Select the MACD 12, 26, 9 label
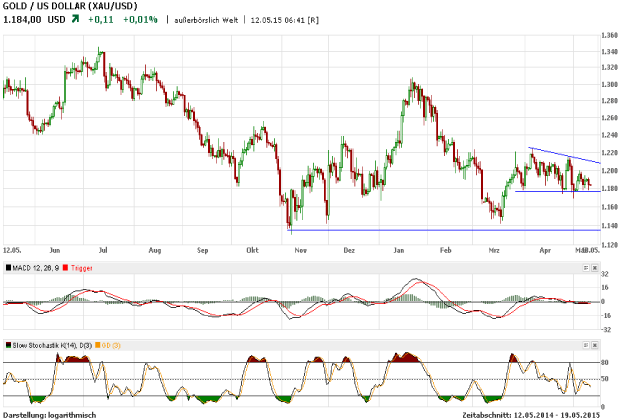Viewport: 620px width, 420px height. click(x=36, y=268)
